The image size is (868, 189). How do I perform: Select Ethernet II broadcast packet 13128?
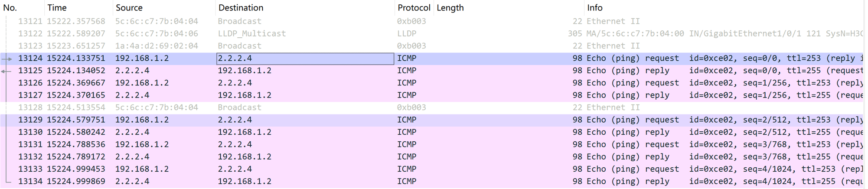[434, 108]
